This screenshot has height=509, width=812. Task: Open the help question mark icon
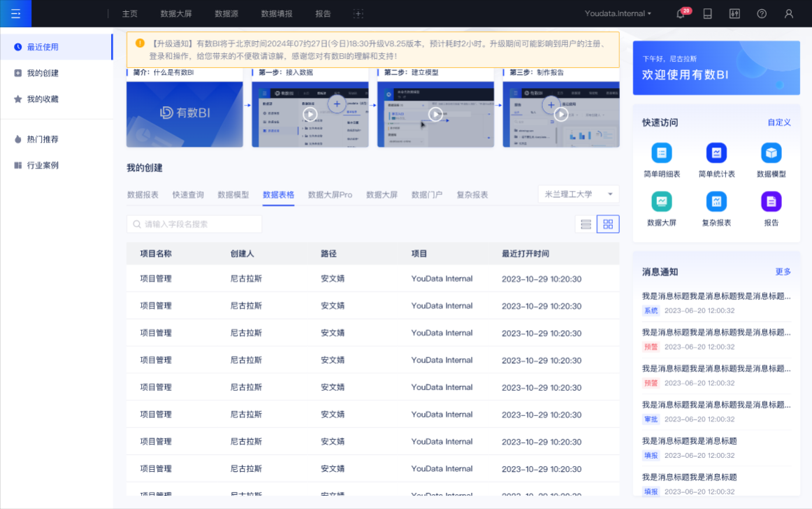(x=762, y=14)
